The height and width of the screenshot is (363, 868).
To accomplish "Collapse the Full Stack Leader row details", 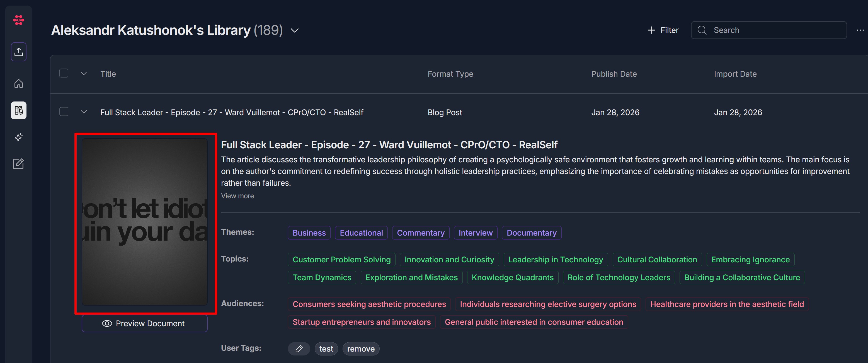I will [84, 112].
